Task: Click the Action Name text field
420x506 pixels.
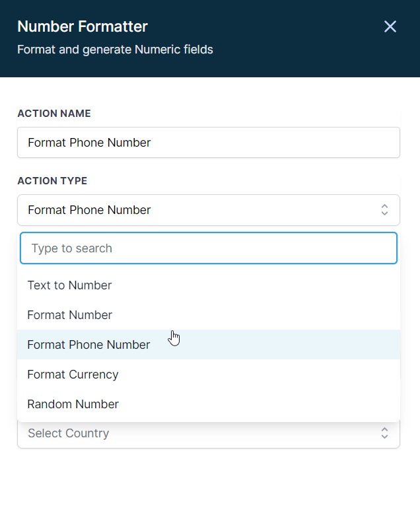Action: coord(209,142)
